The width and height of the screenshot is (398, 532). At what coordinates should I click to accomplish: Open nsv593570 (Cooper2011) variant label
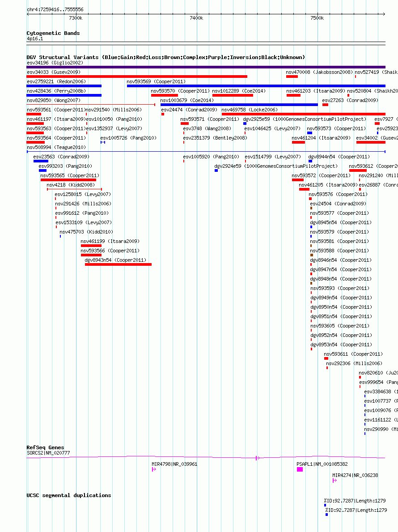point(180,91)
